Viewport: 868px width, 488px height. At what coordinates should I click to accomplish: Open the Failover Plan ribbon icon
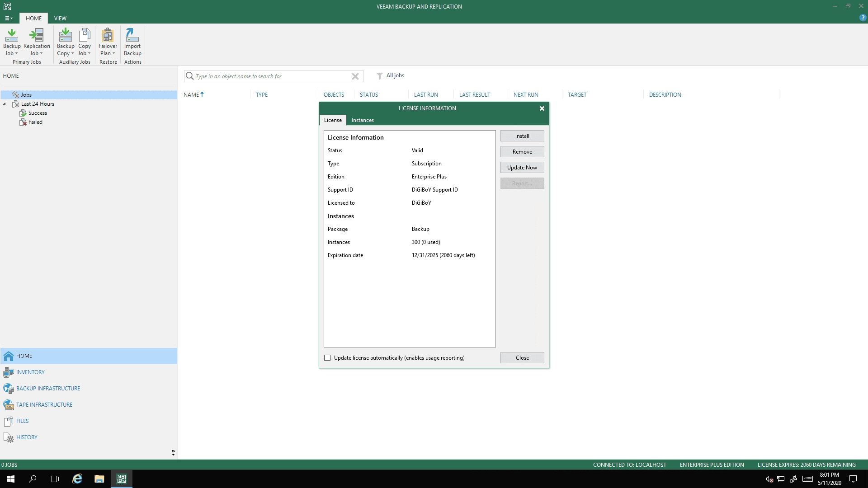coord(108,35)
